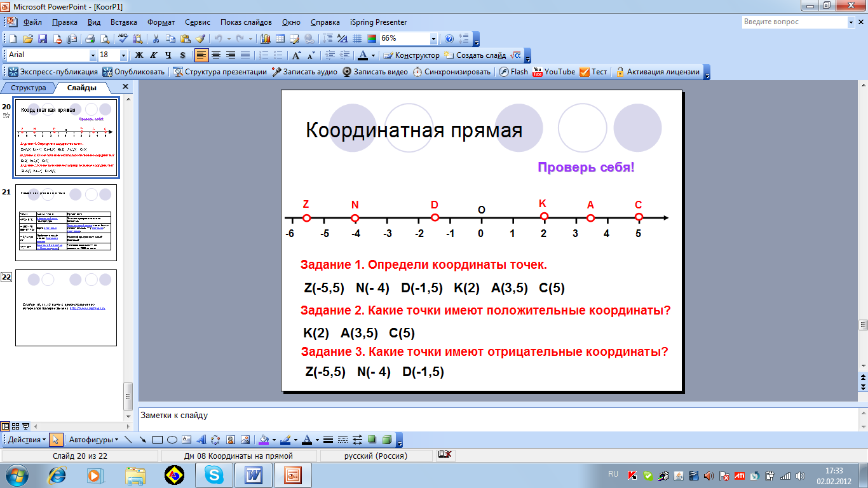Click the Экспресс-публикация button
The width and height of the screenshot is (868, 488).
(x=53, y=72)
